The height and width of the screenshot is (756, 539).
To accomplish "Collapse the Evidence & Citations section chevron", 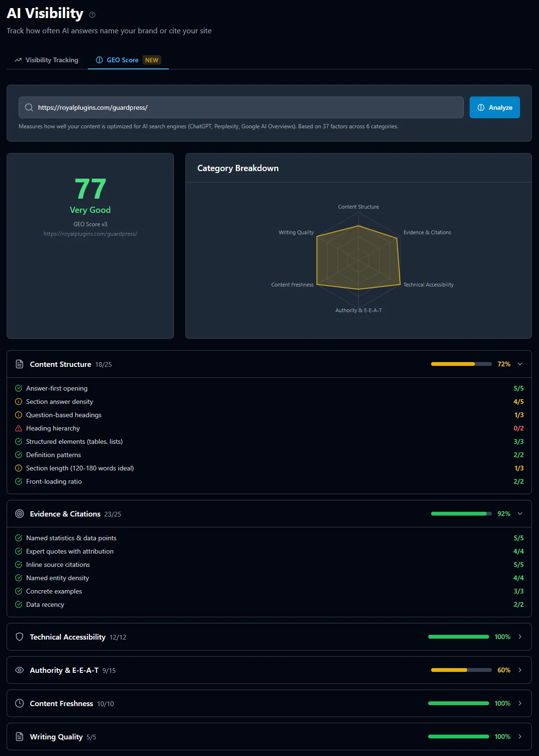I will 520,514.
